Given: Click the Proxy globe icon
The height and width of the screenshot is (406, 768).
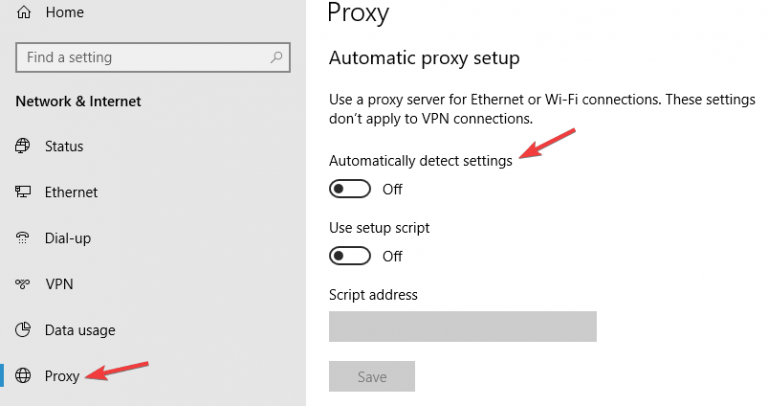Looking at the screenshot, I should (24, 376).
